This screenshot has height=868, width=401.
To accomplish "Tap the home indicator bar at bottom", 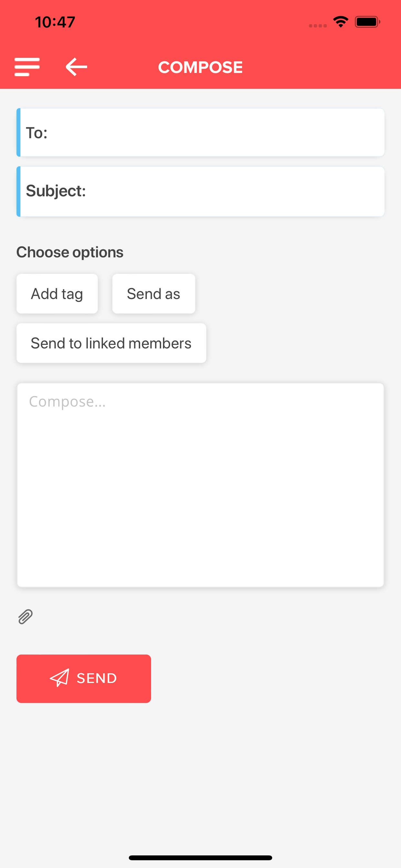I will point(200,858).
